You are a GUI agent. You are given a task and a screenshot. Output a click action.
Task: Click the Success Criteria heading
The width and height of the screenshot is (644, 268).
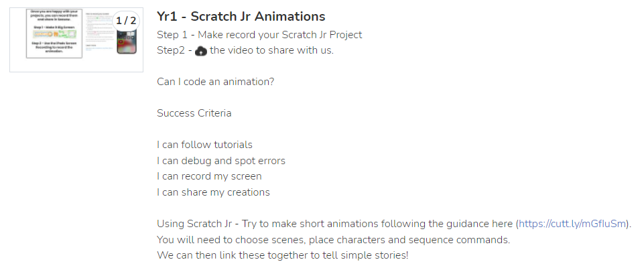click(x=194, y=113)
